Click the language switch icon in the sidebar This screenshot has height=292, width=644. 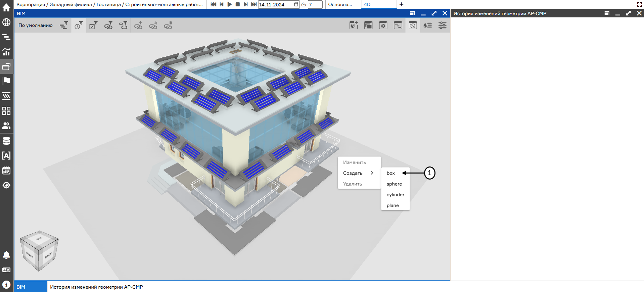tap(6, 270)
